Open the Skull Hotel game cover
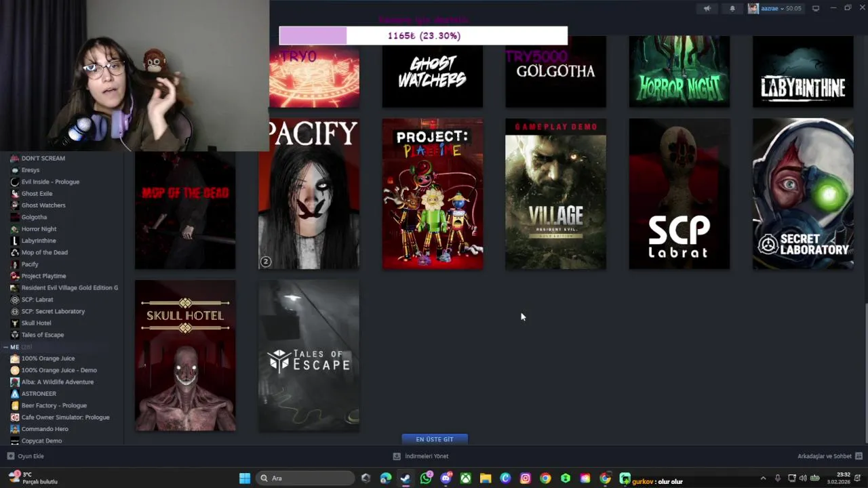Viewport: 868px width, 488px height. click(x=185, y=355)
